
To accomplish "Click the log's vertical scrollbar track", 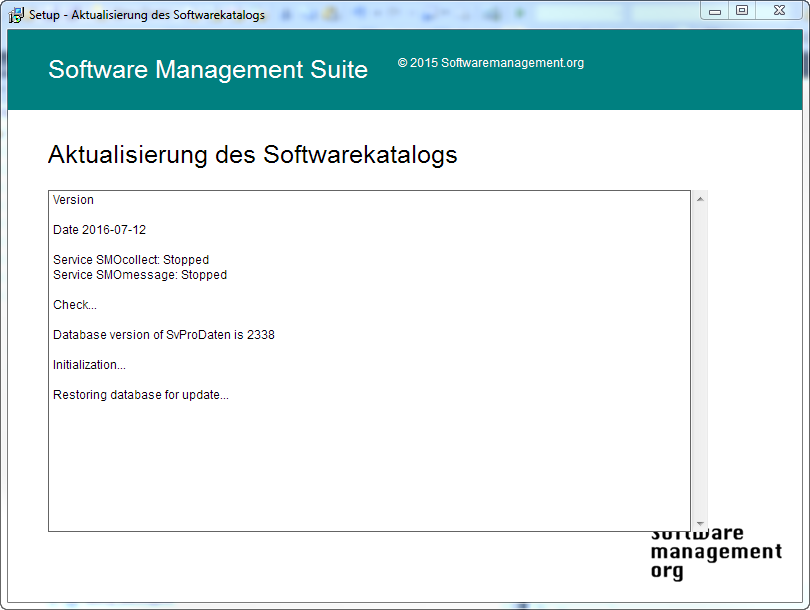I will (699, 360).
